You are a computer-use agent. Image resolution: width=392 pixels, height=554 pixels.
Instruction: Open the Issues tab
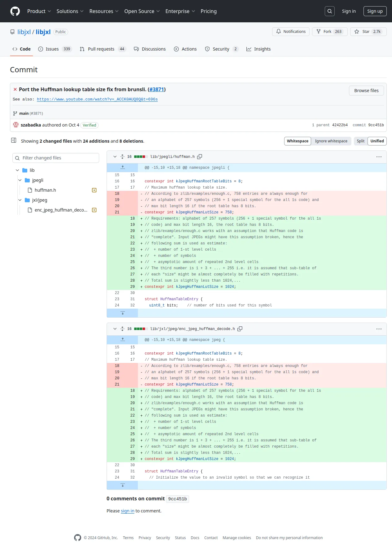pyautogui.click(x=55, y=49)
